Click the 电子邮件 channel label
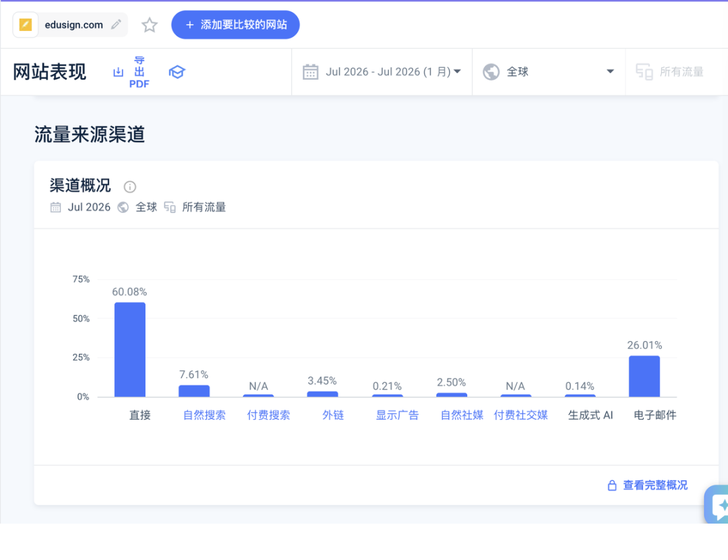Screen dimensions: 728x560 tap(655, 415)
